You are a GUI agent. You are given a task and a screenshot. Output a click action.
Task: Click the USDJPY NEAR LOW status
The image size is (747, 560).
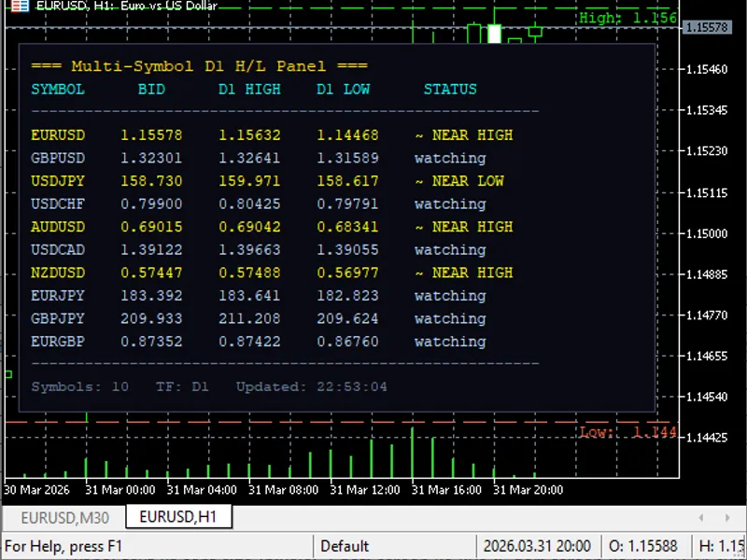(459, 181)
